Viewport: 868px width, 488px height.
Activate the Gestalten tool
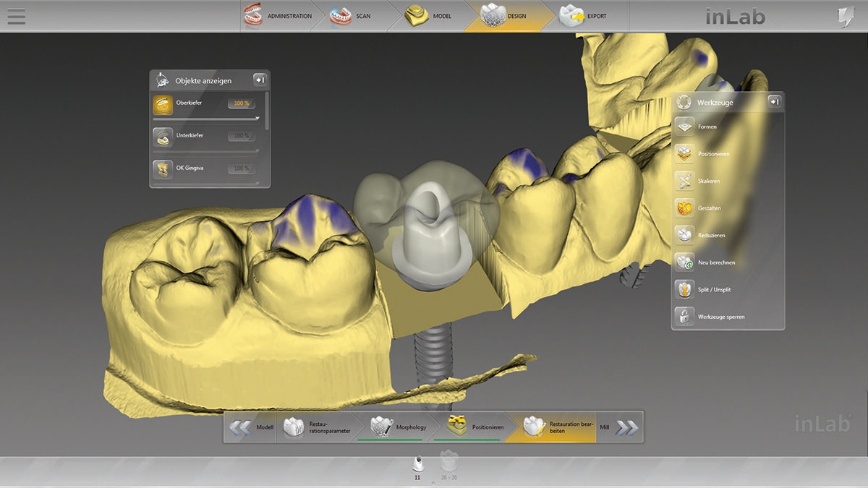pos(684,208)
